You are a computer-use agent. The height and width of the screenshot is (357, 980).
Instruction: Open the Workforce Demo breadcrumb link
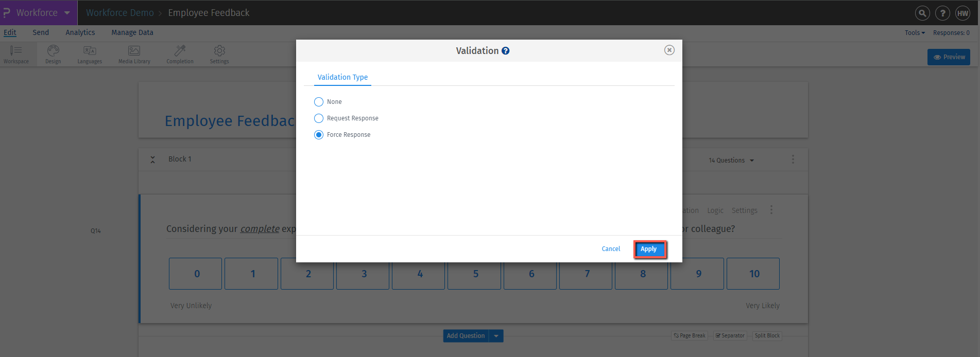coord(120,13)
